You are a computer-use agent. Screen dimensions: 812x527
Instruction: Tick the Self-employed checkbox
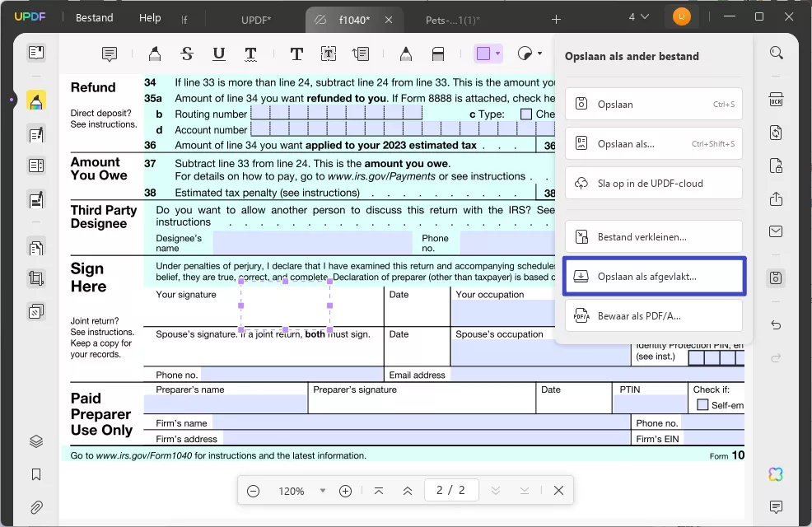(x=702, y=405)
